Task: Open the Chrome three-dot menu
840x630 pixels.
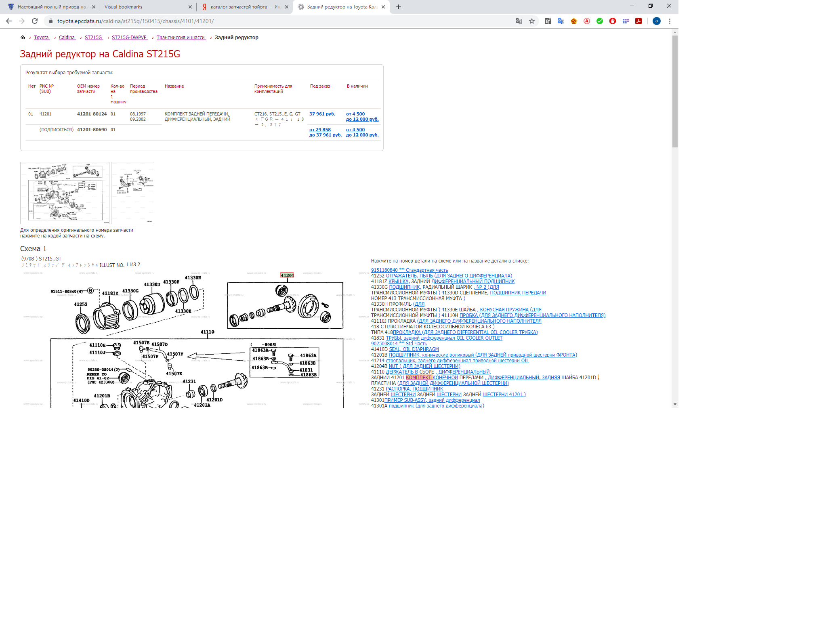Action: point(670,21)
